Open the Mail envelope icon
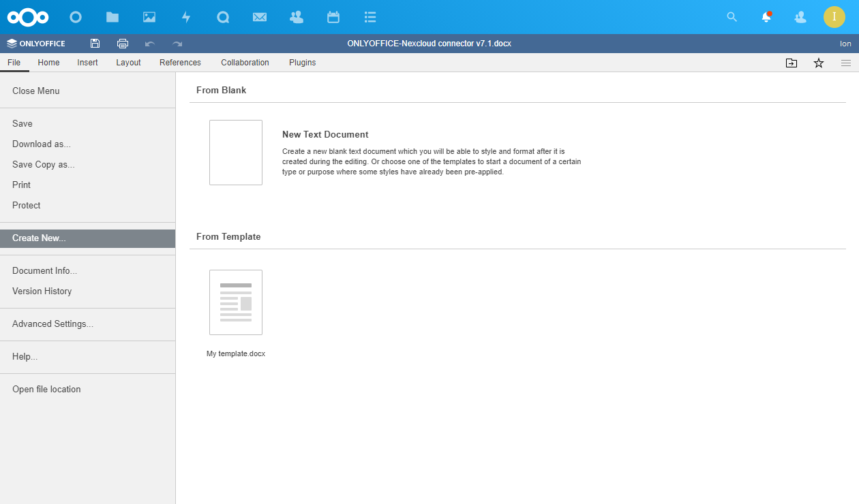The width and height of the screenshot is (859, 504). tap(260, 17)
